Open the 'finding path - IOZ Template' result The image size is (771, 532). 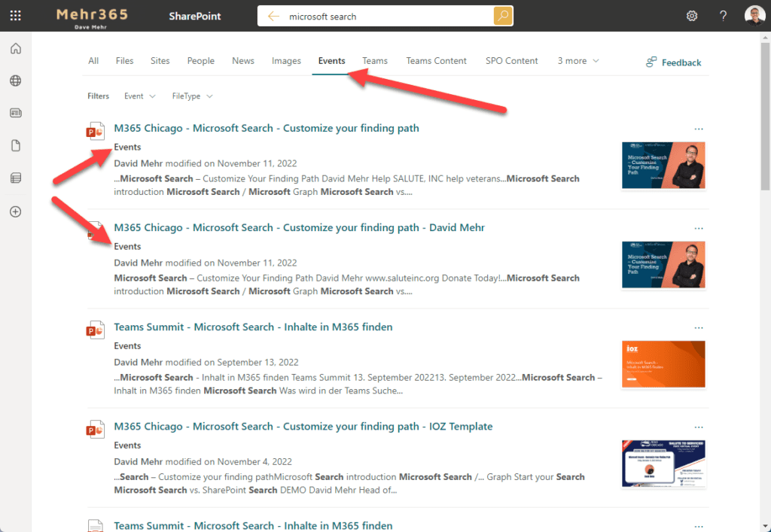point(303,427)
